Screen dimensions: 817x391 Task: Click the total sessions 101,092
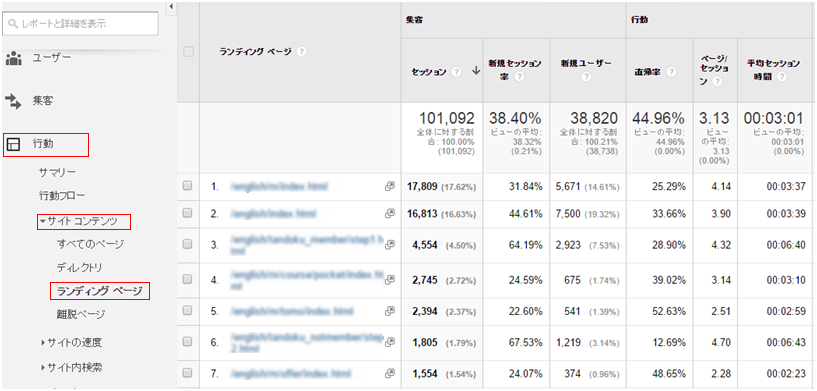[x=447, y=118]
